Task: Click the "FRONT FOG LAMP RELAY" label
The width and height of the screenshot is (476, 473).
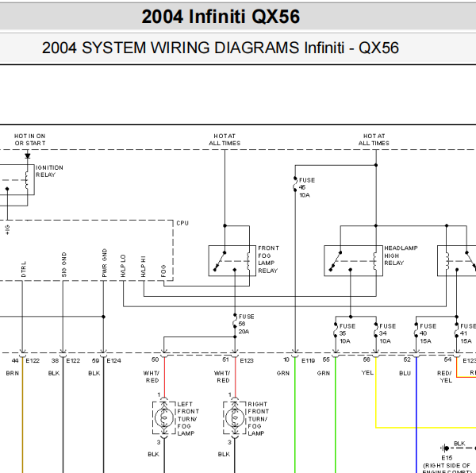Action: [268, 260]
